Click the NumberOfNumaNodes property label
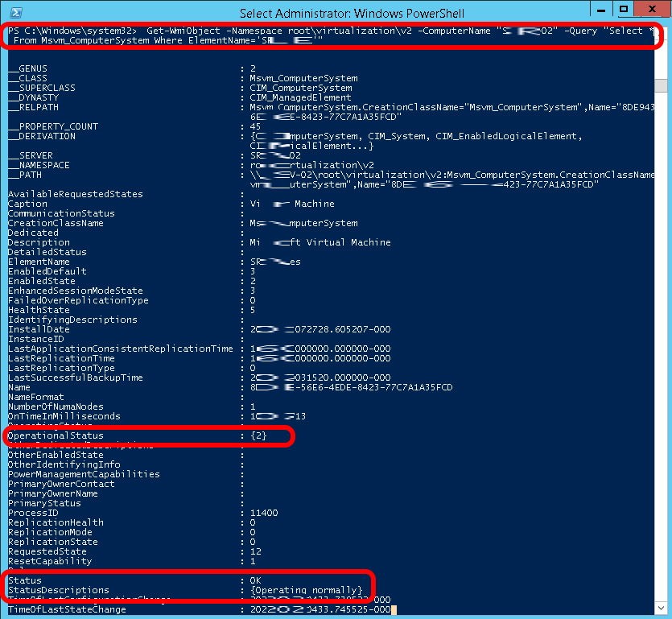Screen dimensions: 672x619 [x=52, y=406]
